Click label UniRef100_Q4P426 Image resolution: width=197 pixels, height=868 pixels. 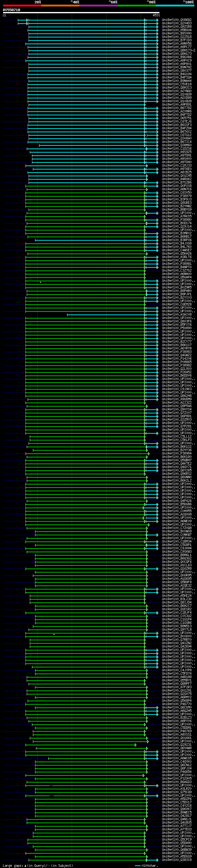click(177, 501)
